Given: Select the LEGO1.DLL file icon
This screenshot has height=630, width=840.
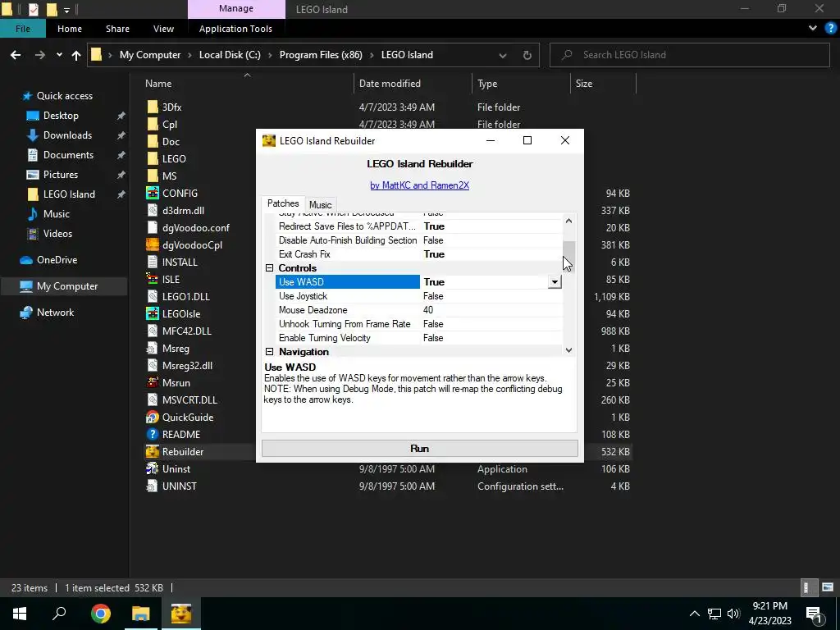Looking at the screenshot, I should [x=153, y=296].
